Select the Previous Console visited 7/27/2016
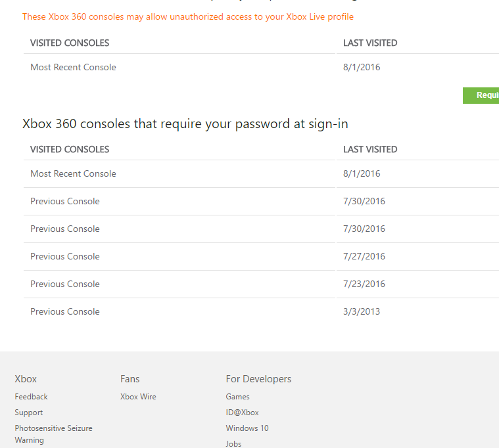499x448 pixels. coord(65,256)
